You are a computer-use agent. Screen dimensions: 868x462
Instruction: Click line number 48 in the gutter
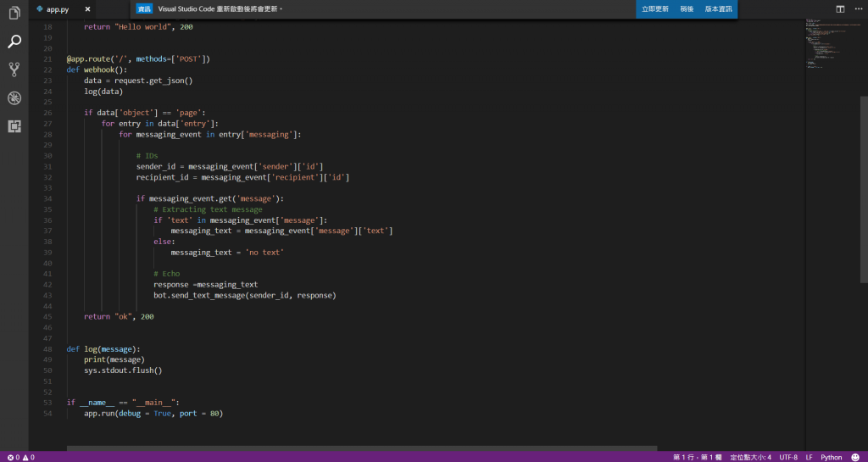click(47, 350)
